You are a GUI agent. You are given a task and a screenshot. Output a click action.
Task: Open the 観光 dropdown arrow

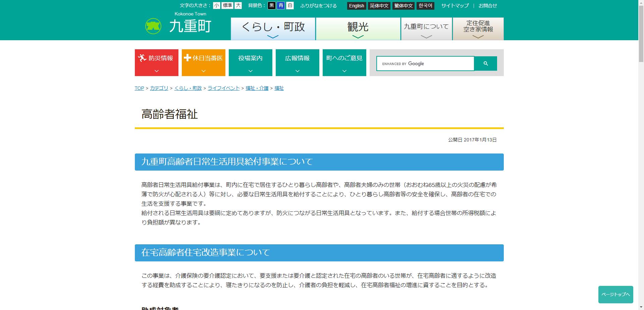click(358, 37)
